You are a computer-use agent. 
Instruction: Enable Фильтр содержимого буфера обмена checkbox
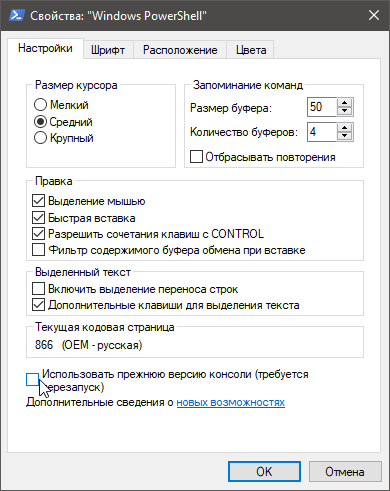(38, 250)
